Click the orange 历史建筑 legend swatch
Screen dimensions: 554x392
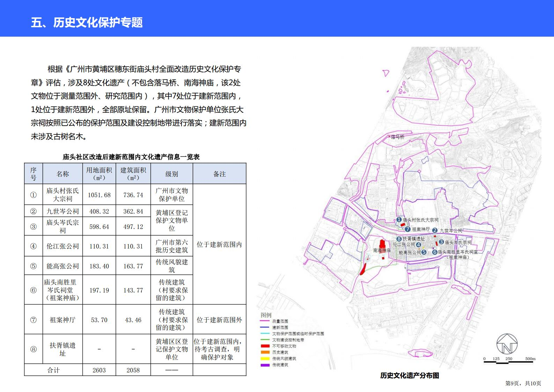pos(265,352)
